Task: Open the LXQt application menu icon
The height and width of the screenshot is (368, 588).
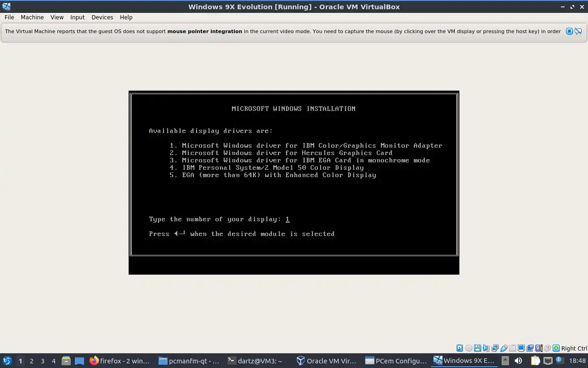Action: click(7, 361)
